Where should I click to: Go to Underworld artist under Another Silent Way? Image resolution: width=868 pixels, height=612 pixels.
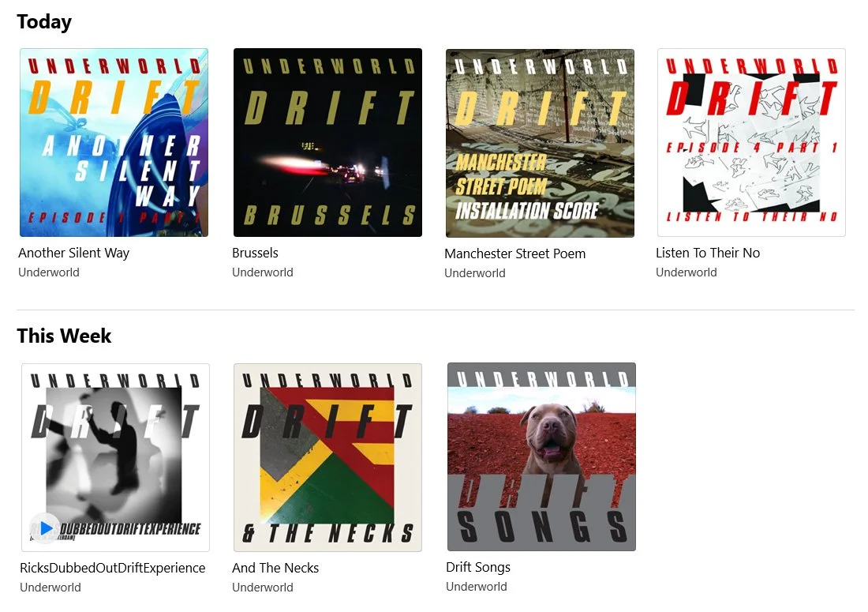49,272
